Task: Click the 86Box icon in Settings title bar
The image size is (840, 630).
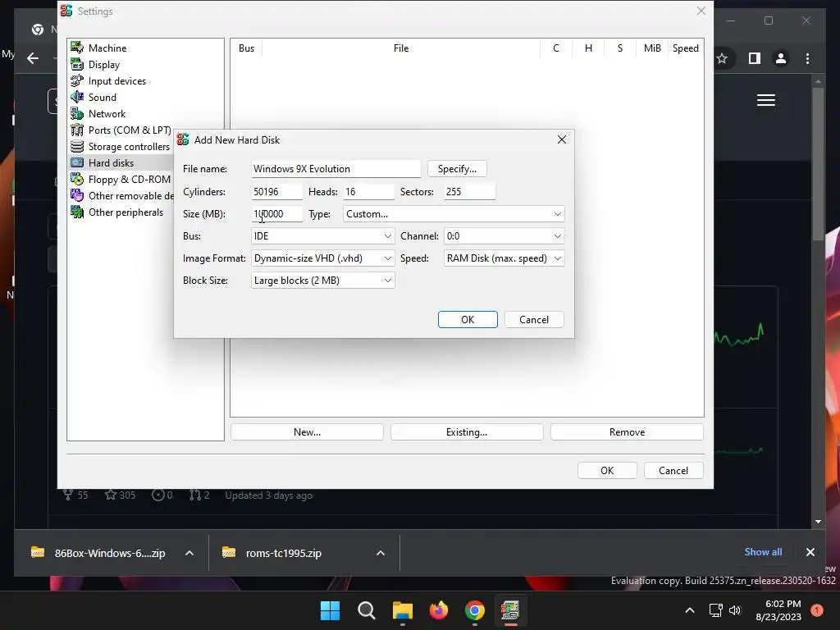Action: point(66,11)
